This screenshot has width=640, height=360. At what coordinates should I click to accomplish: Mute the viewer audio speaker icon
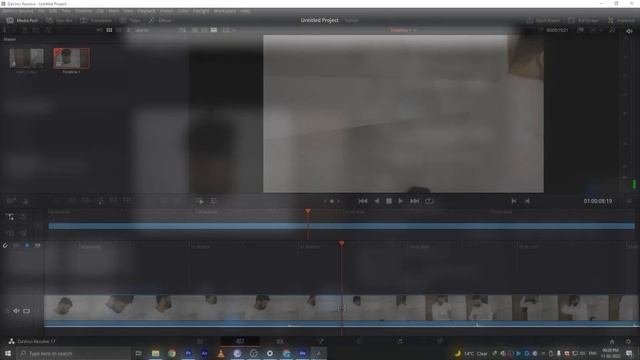(x=629, y=31)
